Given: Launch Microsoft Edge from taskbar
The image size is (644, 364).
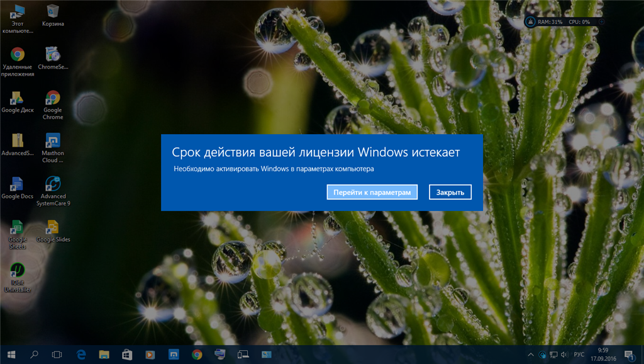Looking at the screenshot, I should point(81,355).
